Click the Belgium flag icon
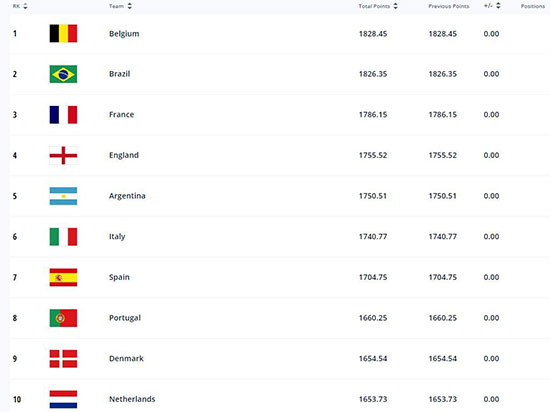The height and width of the screenshot is (412, 550). (63, 33)
